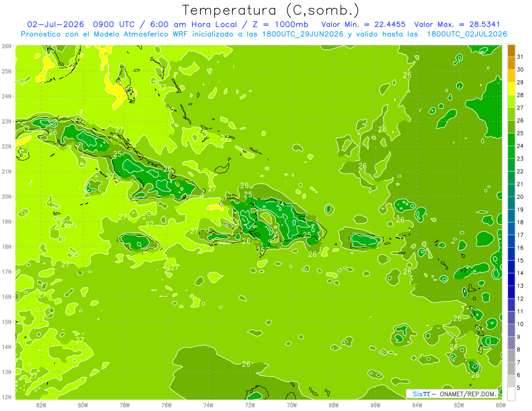Click the '17N' latitude axis label
Image resolution: width=532 pixels, height=411 pixels.
click(6, 271)
